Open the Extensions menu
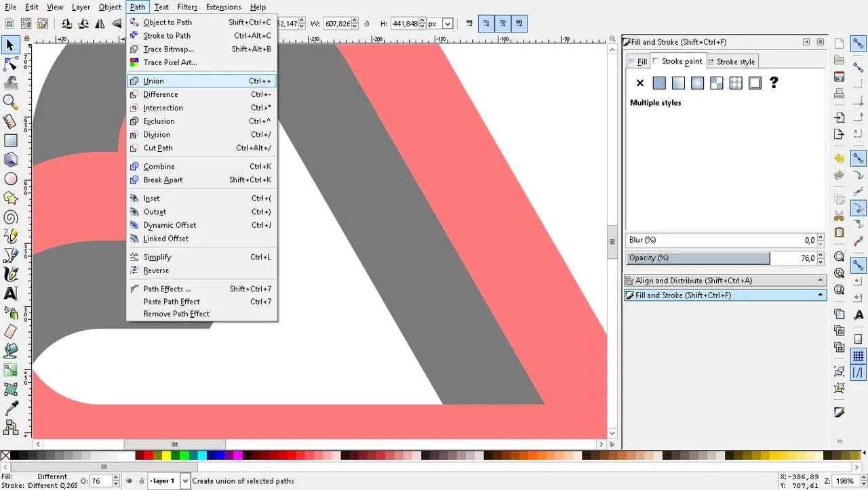 click(223, 7)
